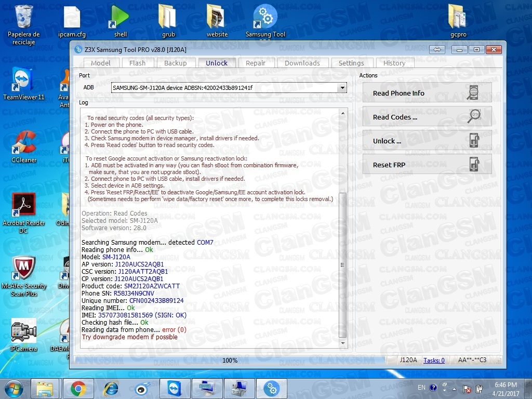Click the AP version J120AUCS2AQB1 line
The image size is (532, 399).
[x=123, y=264]
